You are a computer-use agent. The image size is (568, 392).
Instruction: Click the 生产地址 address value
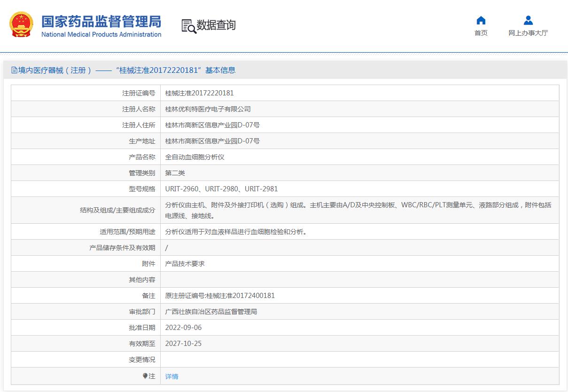(212, 141)
